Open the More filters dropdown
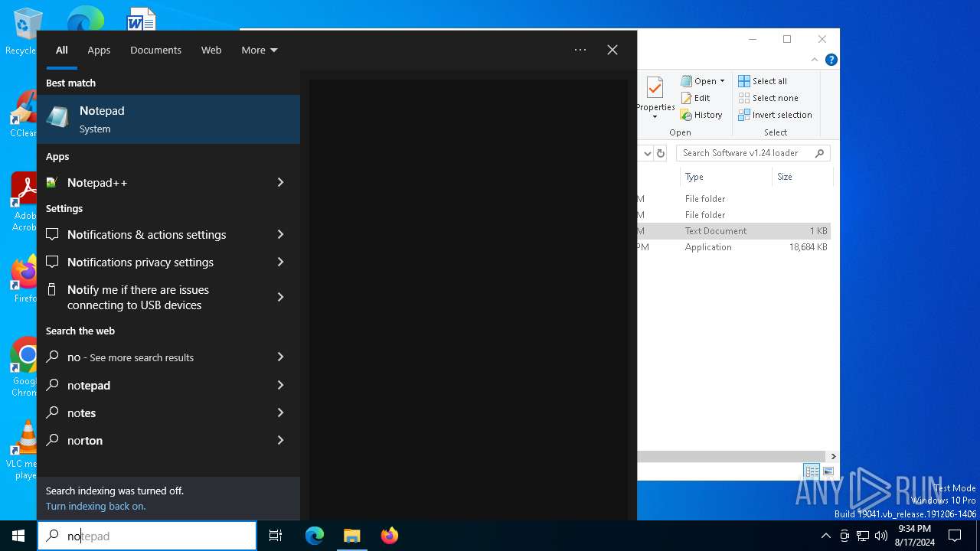Viewport: 980px width, 551px height. point(260,50)
